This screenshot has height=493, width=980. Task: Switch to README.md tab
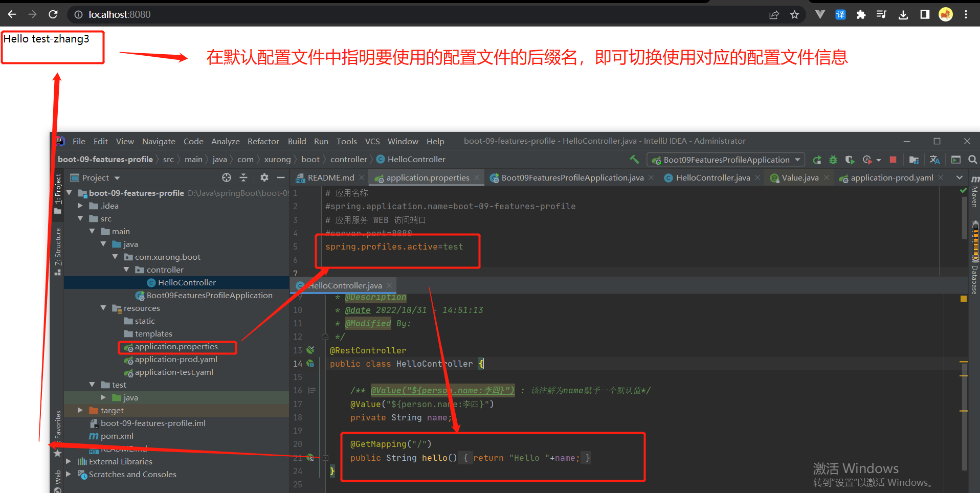pyautogui.click(x=330, y=177)
